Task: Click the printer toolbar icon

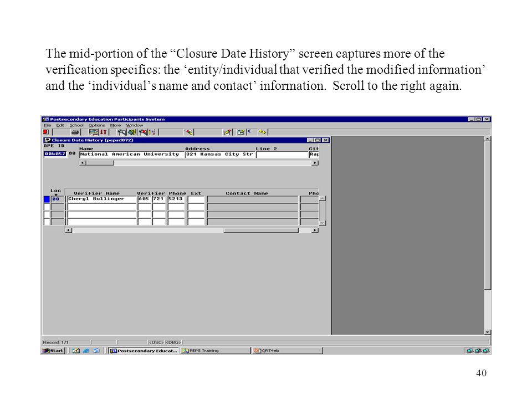Action: (75, 132)
